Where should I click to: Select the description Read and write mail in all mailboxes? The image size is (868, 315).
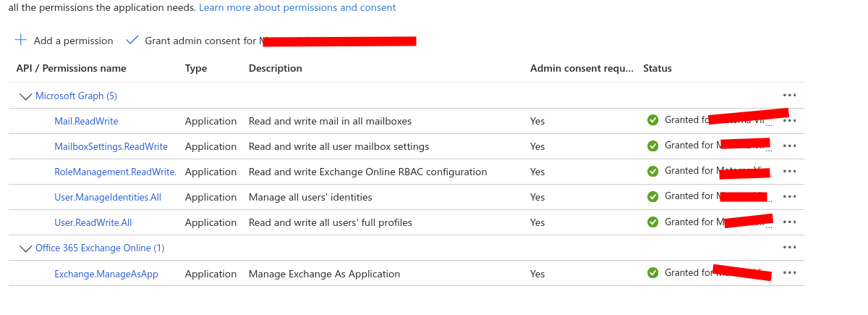[x=330, y=121]
